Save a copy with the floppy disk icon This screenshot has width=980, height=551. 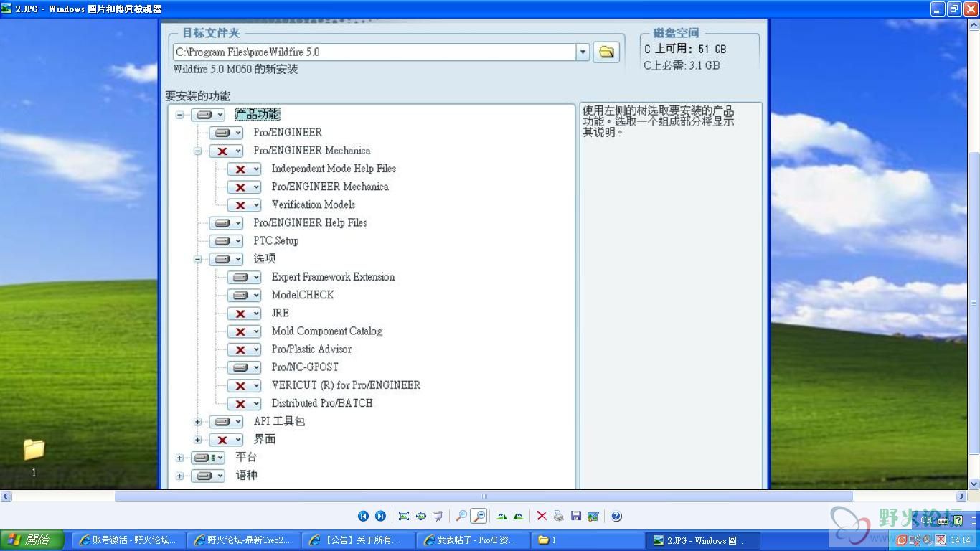[x=576, y=516]
